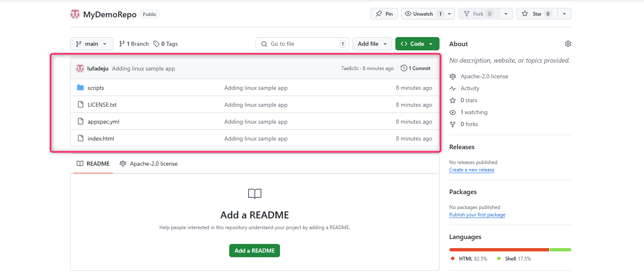644x272 pixels.
Task: Open the 1 Commit history link
Action: (416, 68)
